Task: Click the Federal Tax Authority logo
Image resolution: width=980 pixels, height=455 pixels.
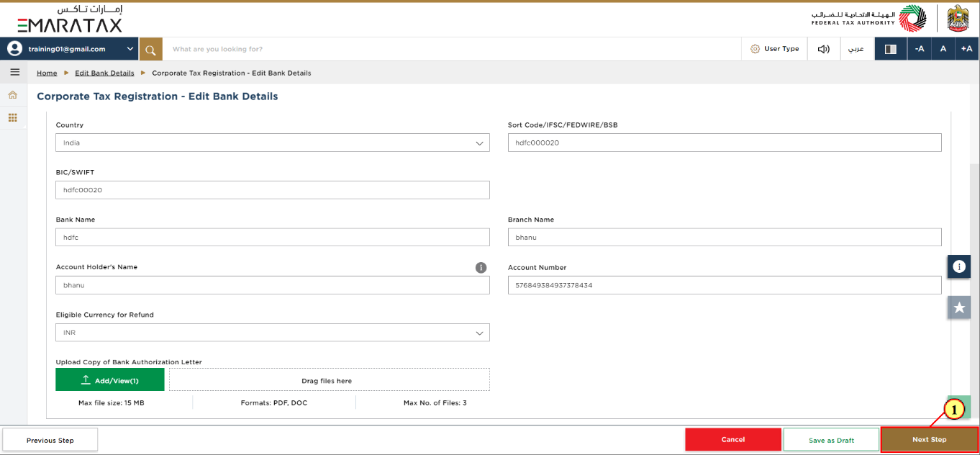Action: tap(869, 18)
